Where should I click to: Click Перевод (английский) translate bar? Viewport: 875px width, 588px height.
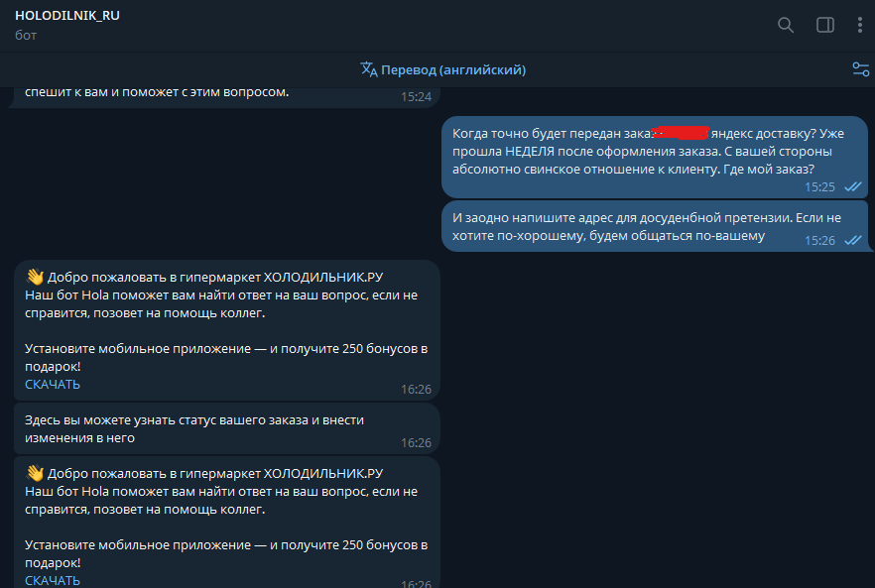[x=443, y=69]
